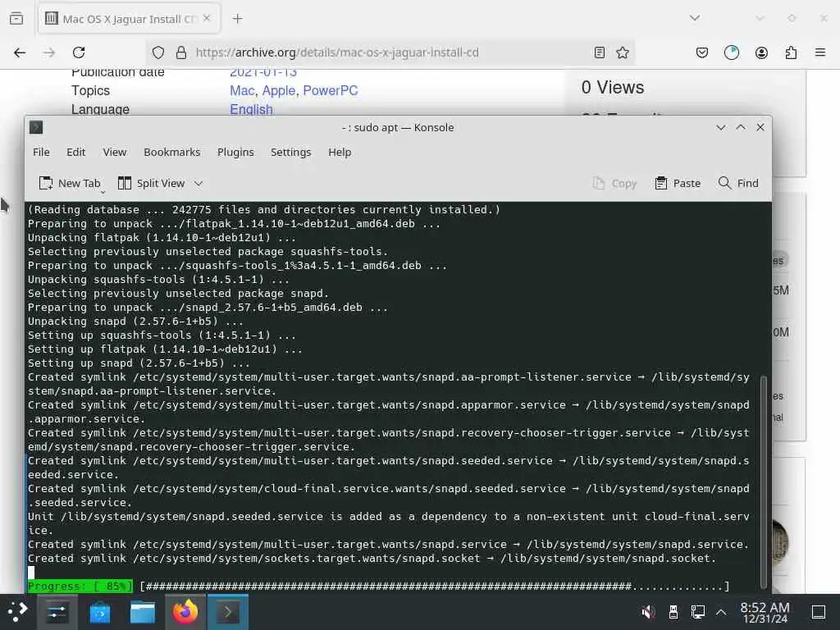This screenshot has height=630, width=840.
Task: Open removable devices tray icon
Action: coord(673,612)
